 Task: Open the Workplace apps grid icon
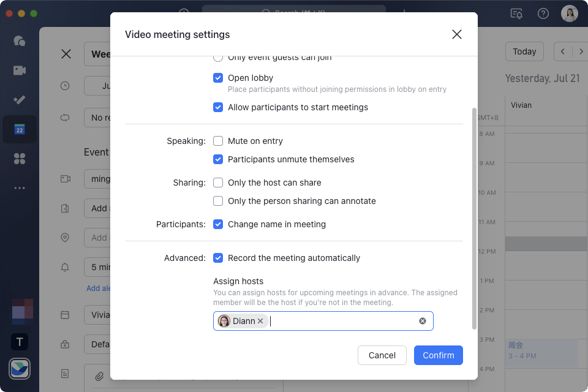(19, 159)
